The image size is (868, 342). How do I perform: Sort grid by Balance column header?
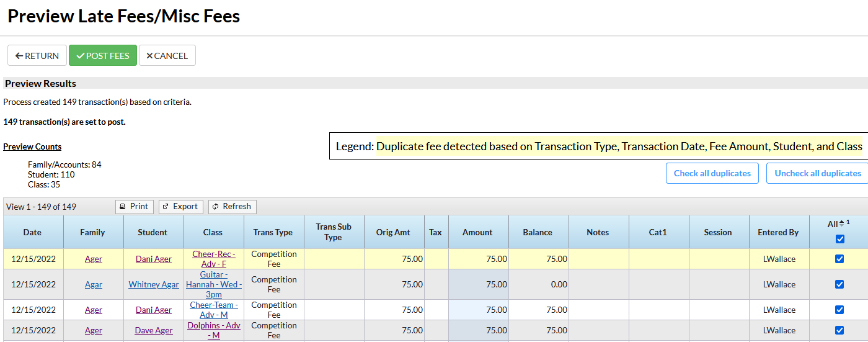(x=537, y=232)
